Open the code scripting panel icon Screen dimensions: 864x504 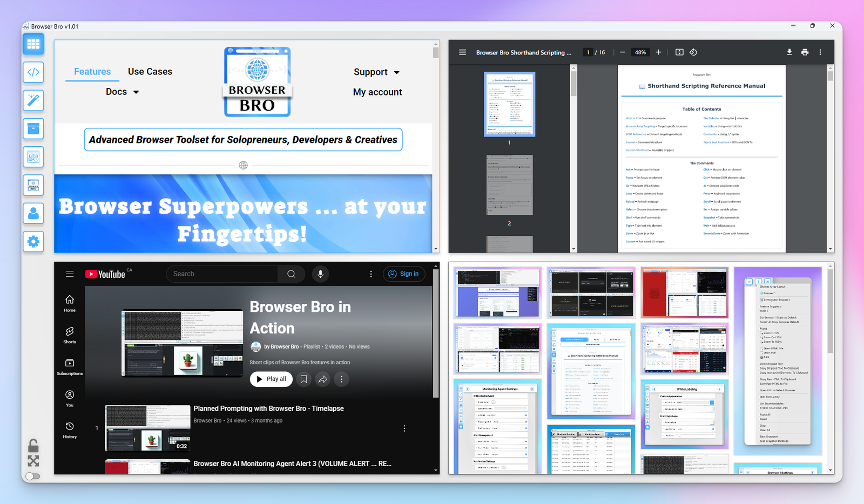33,72
